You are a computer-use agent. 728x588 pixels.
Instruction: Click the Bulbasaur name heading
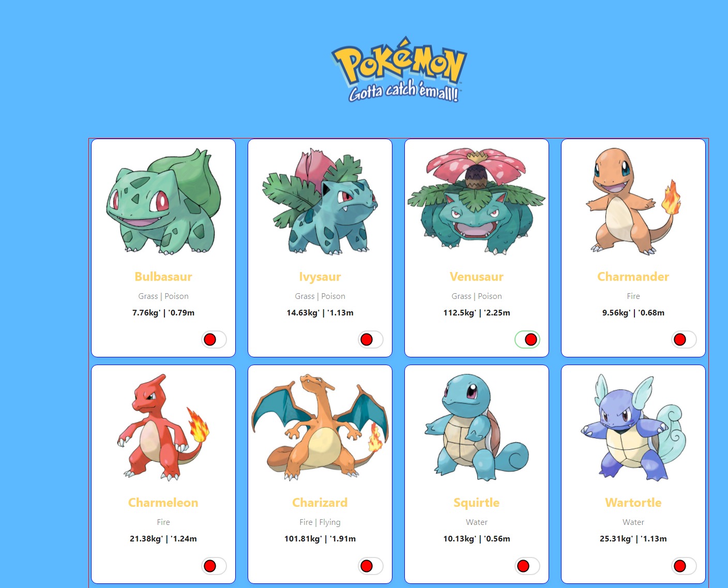click(163, 277)
